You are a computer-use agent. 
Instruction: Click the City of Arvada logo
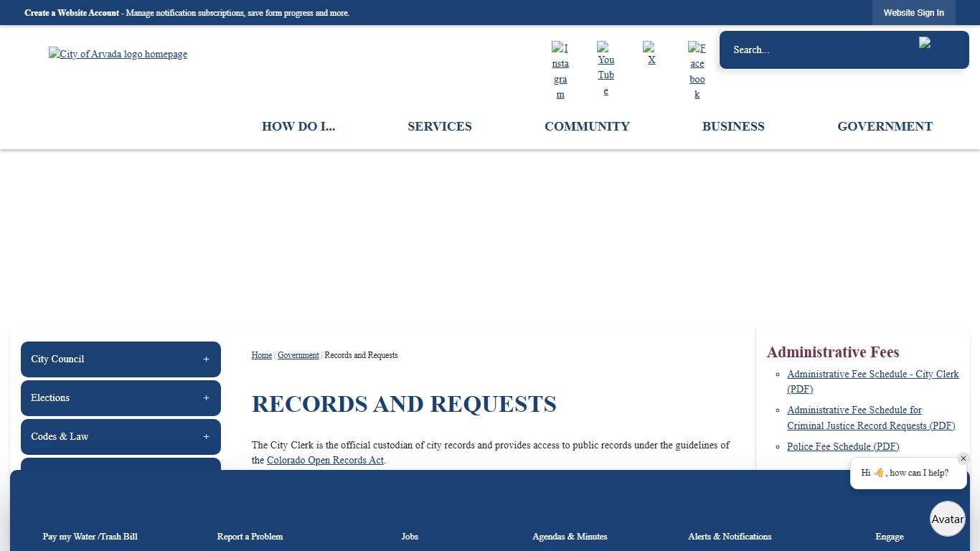click(x=118, y=54)
